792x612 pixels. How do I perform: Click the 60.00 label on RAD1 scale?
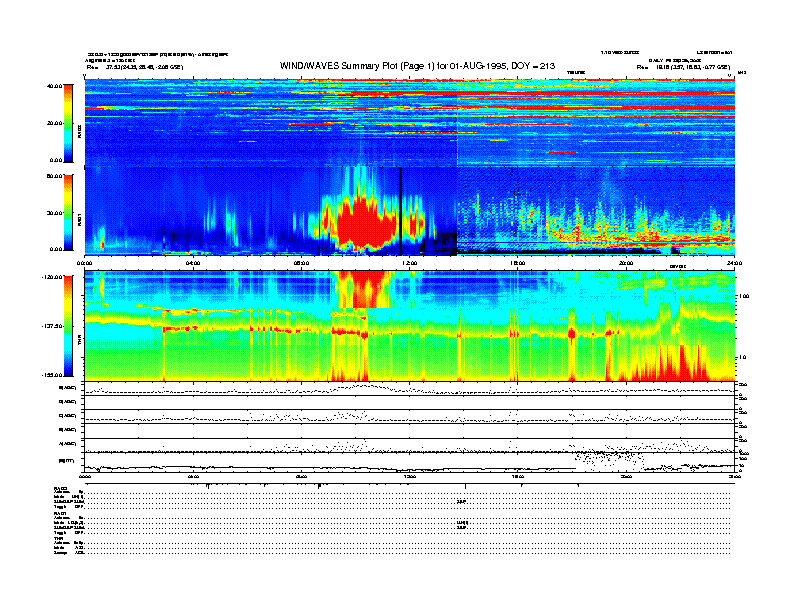(55, 176)
